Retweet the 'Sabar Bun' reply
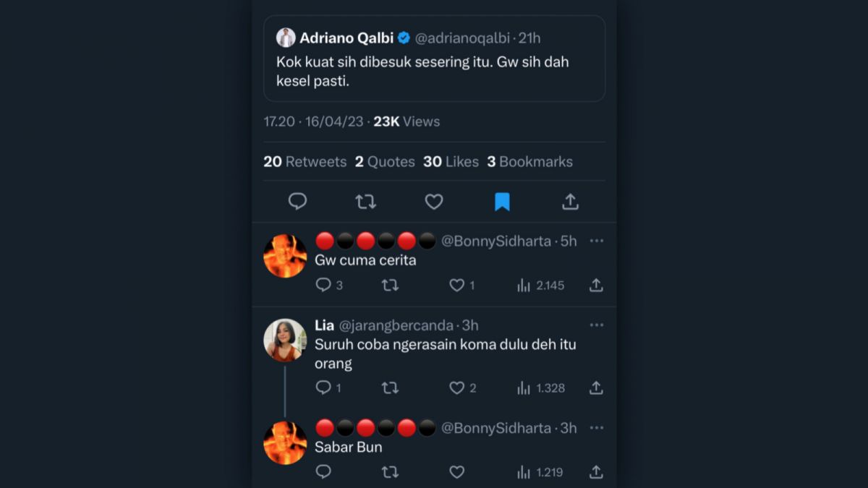868x488 pixels. point(390,471)
